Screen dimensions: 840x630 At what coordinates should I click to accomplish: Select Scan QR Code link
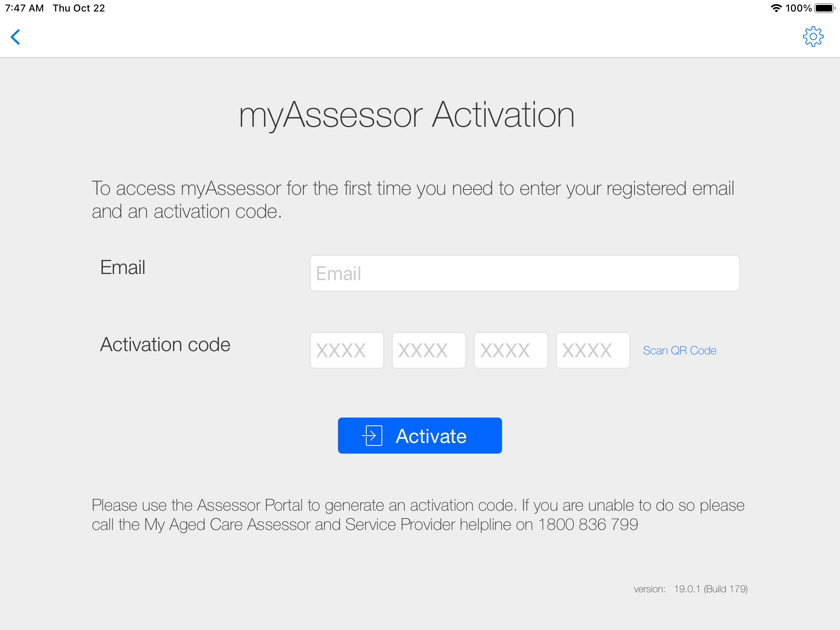(680, 350)
